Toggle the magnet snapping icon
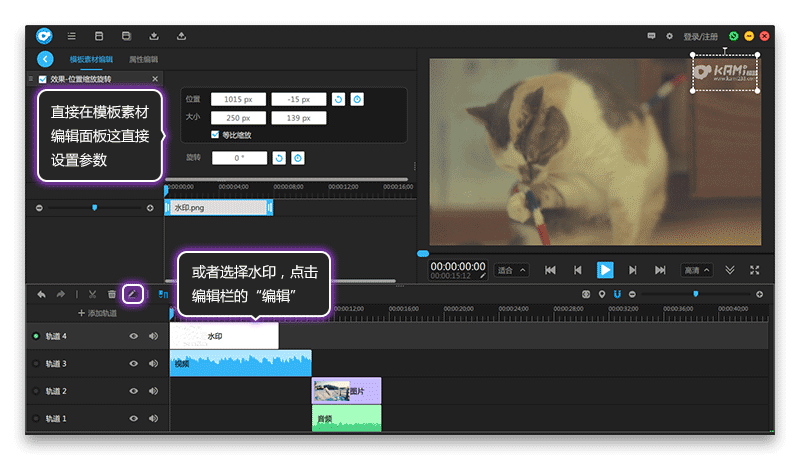Image resolution: width=800 pixels, height=460 pixels. 617,294
